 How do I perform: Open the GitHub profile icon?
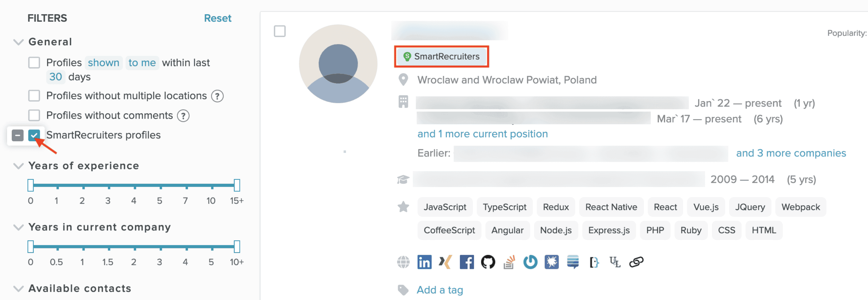[488, 262]
